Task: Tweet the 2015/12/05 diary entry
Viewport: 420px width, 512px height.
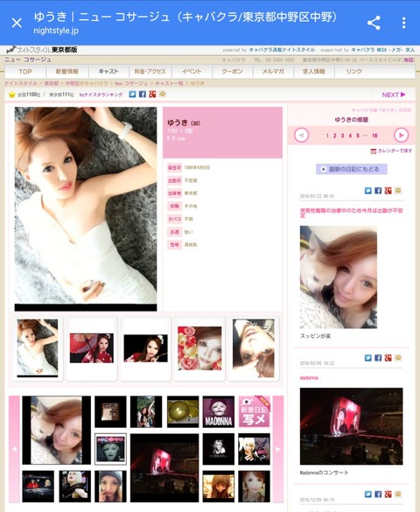Action: coord(368,494)
